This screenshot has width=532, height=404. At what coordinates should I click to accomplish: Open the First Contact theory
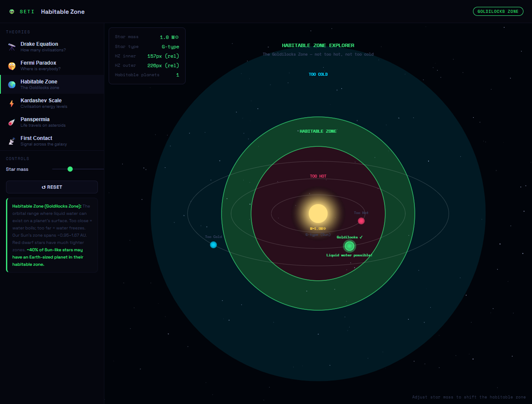[x=52, y=141]
